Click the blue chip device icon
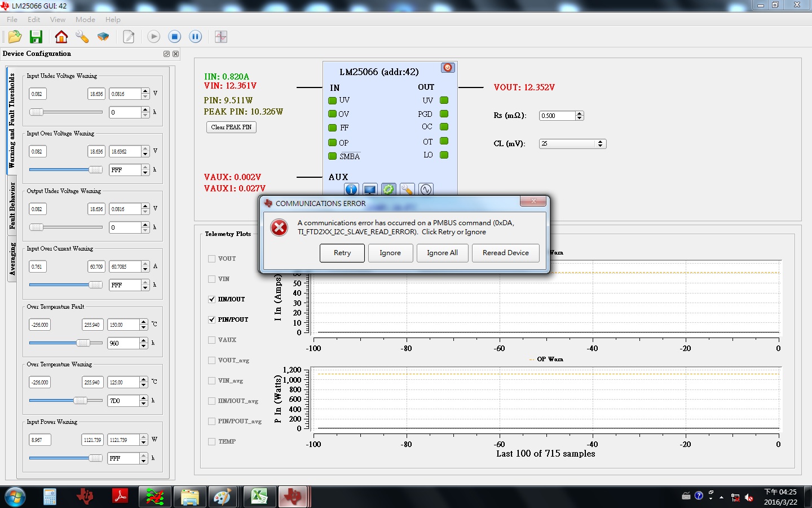Screen dimensions: 812x508 pos(103,37)
